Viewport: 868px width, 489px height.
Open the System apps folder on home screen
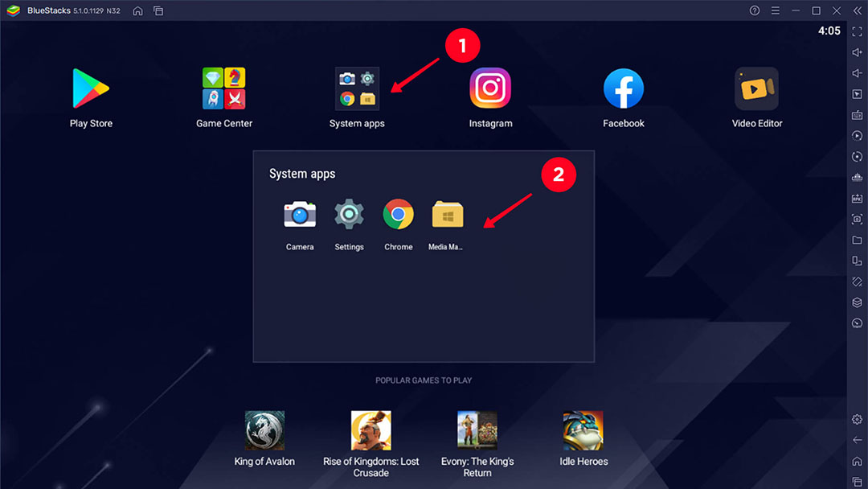click(357, 88)
